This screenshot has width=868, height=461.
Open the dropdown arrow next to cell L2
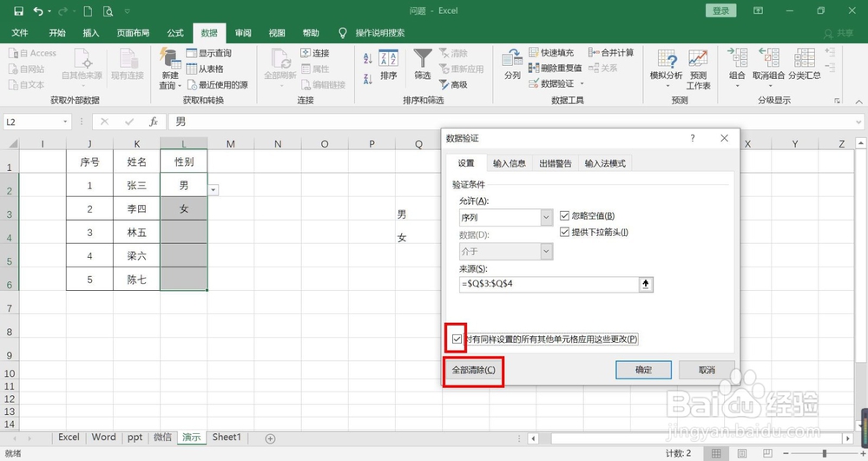click(x=214, y=190)
